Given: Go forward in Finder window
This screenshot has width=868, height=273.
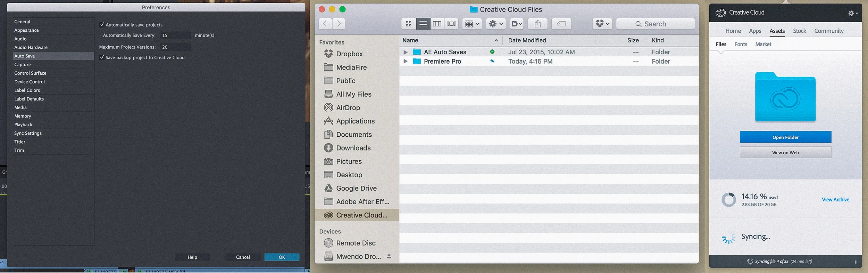Looking at the screenshot, I should point(339,24).
